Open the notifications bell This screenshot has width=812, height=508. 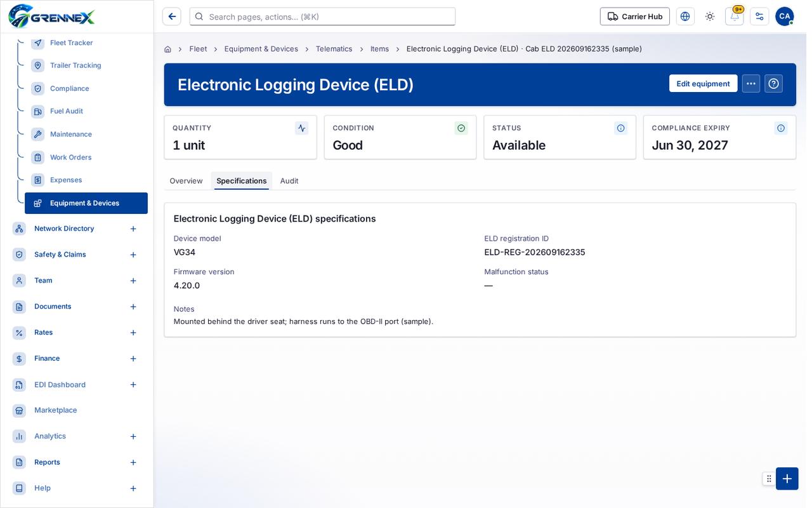[735, 17]
